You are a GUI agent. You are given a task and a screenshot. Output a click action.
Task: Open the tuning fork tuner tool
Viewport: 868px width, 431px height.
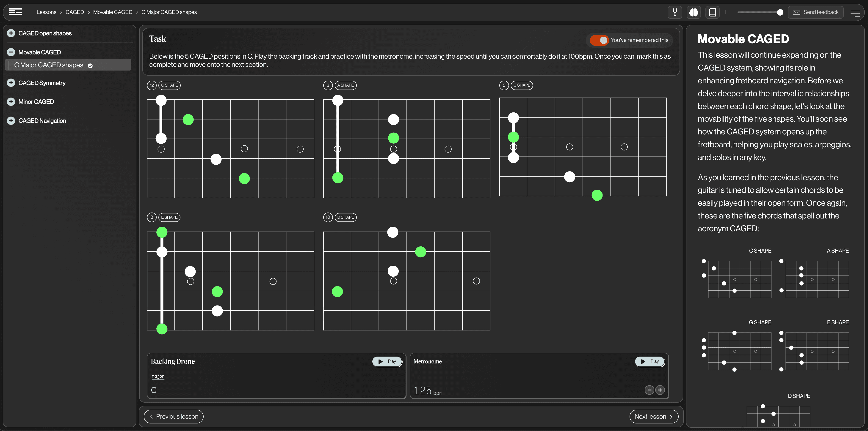674,12
